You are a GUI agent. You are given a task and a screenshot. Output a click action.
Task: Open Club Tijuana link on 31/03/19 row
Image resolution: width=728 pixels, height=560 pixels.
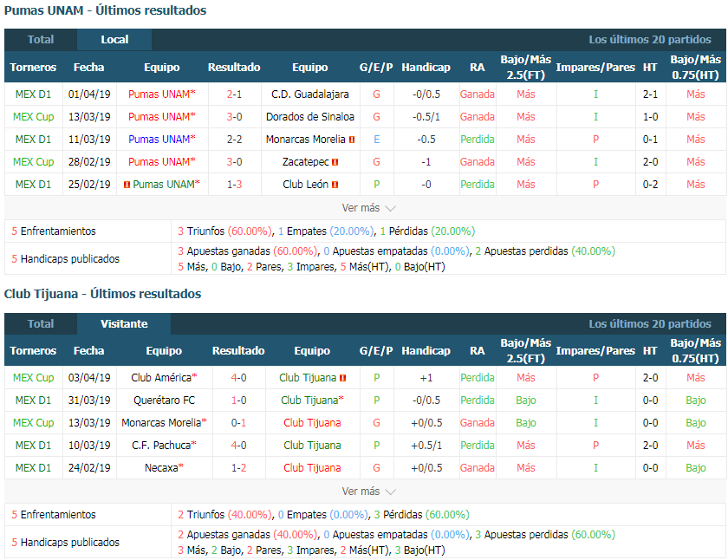pyautogui.click(x=312, y=400)
